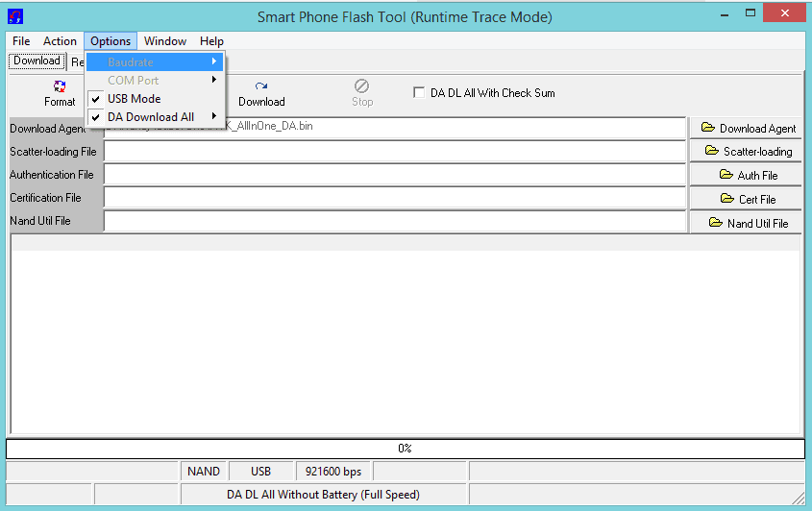Expand the DA Download All submenu arrow

(x=214, y=116)
